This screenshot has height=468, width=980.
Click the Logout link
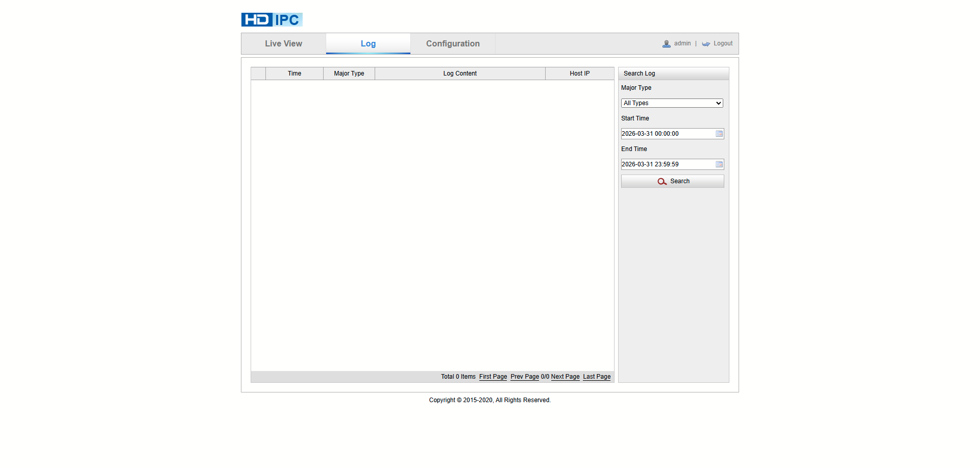point(723,43)
